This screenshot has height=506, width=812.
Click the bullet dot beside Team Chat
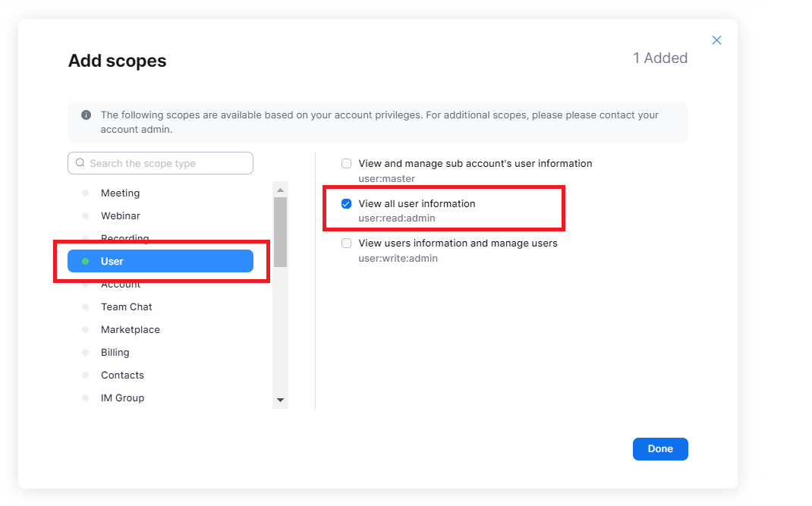86,307
